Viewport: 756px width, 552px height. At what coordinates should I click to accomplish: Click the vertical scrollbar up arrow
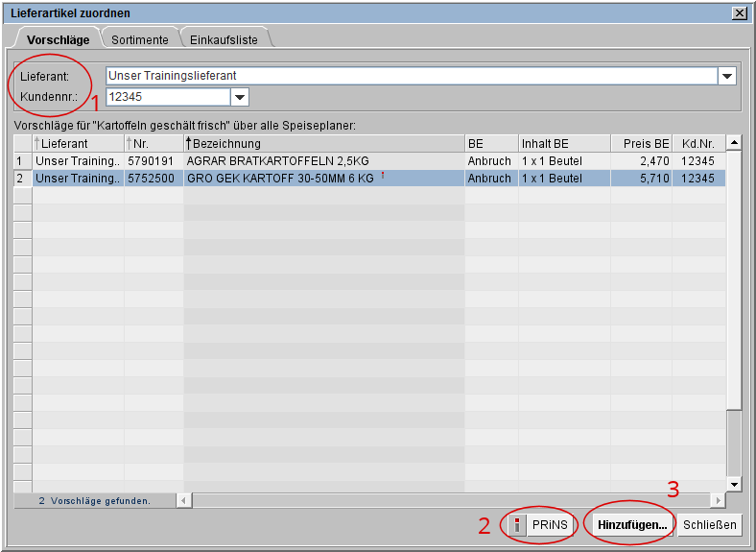(734, 143)
